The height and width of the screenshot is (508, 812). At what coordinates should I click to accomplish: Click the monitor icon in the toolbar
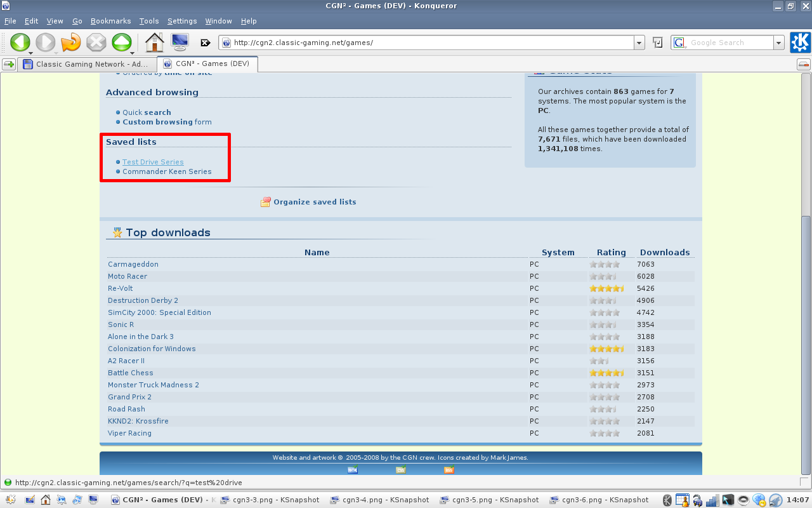pos(180,43)
